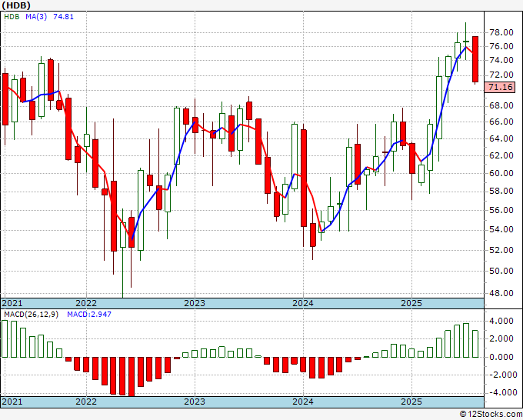Click 2024 on the price chart time axis
Viewport: 523px width, 420px height.
pos(303,303)
